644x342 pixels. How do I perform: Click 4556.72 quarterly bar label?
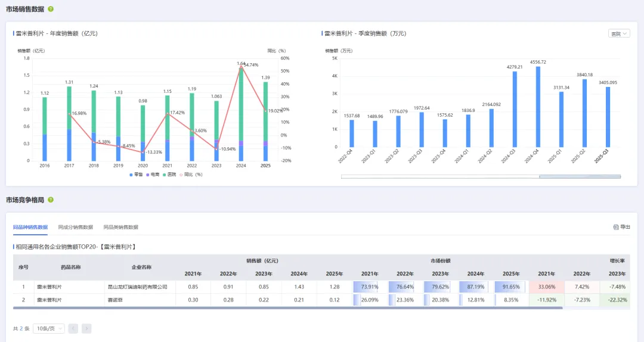538,62
